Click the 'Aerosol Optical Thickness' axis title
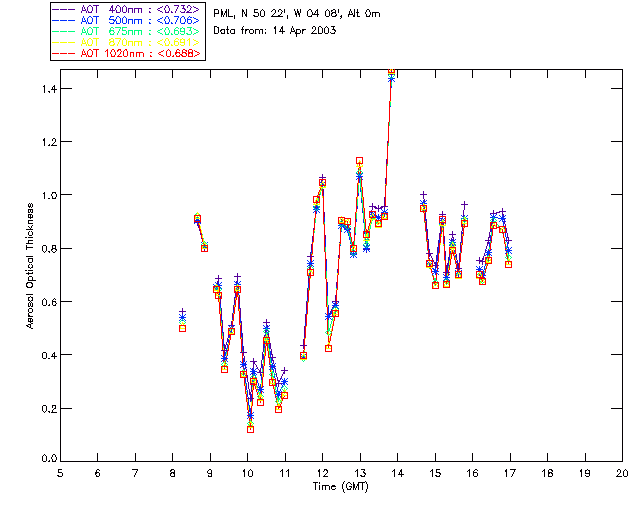The height and width of the screenshot is (512, 640). (x=30, y=266)
